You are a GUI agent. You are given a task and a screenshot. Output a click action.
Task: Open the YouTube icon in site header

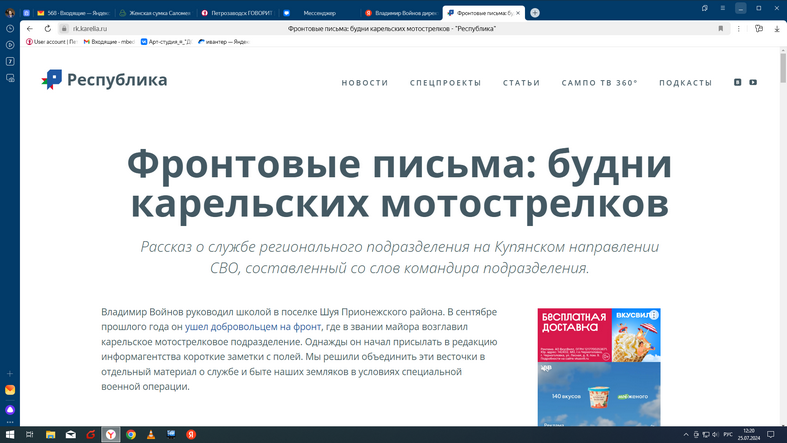point(753,82)
